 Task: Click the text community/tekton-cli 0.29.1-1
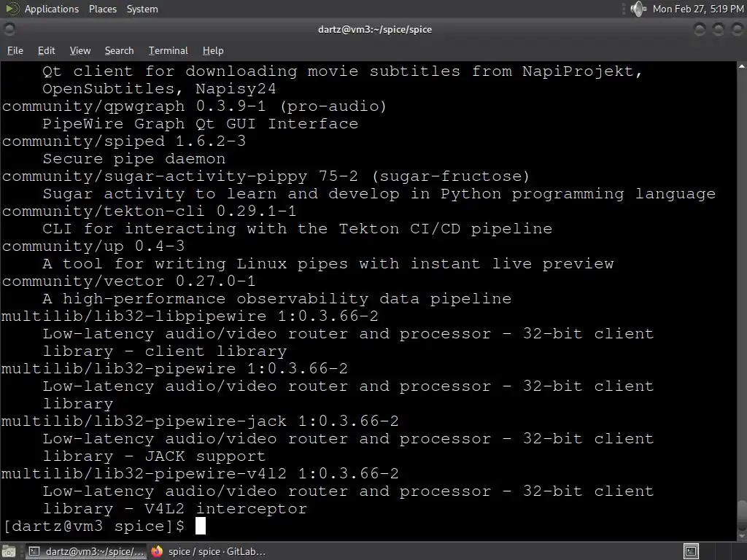(149, 211)
